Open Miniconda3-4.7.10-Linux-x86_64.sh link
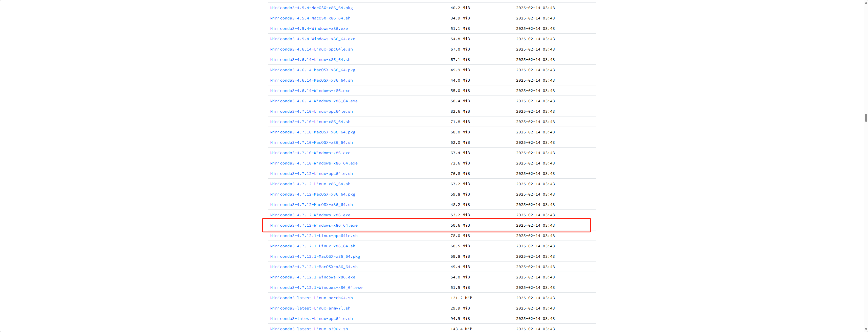 click(x=310, y=122)
